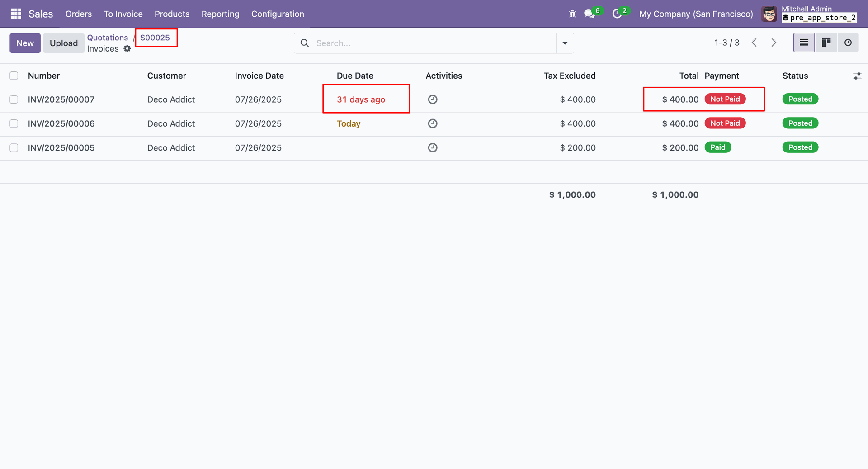Expand the search filter dropdown arrow
868x469 pixels.
click(x=565, y=43)
